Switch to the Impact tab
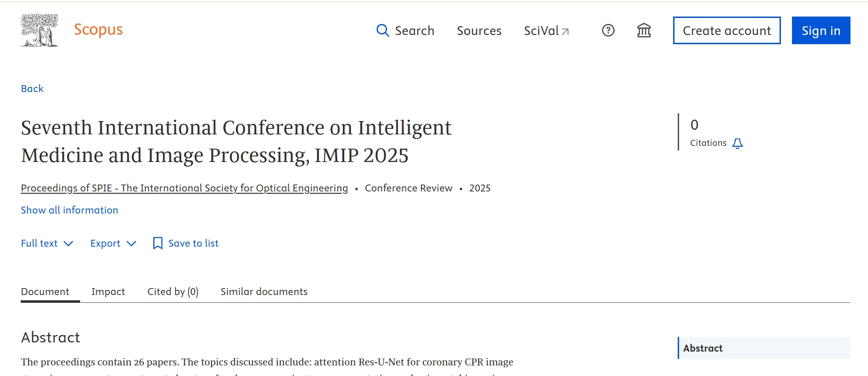This screenshot has width=868, height=376. [x=108, y=291]
